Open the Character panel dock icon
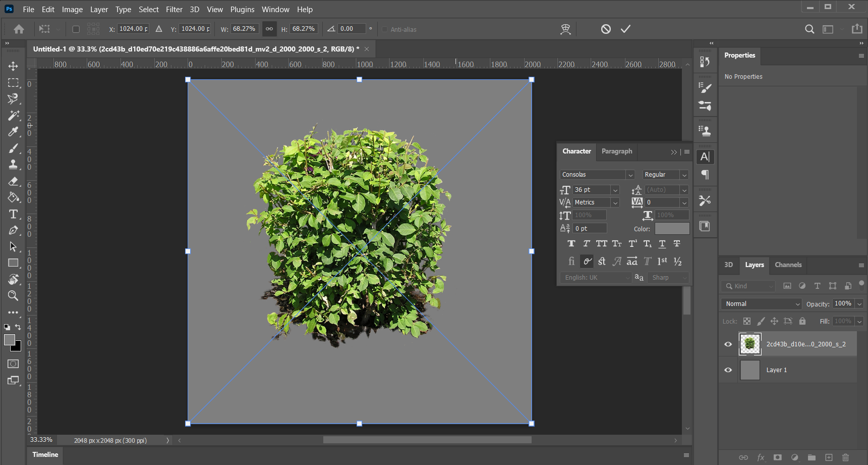This screenshot has width=868, height=465. (705, 157)
